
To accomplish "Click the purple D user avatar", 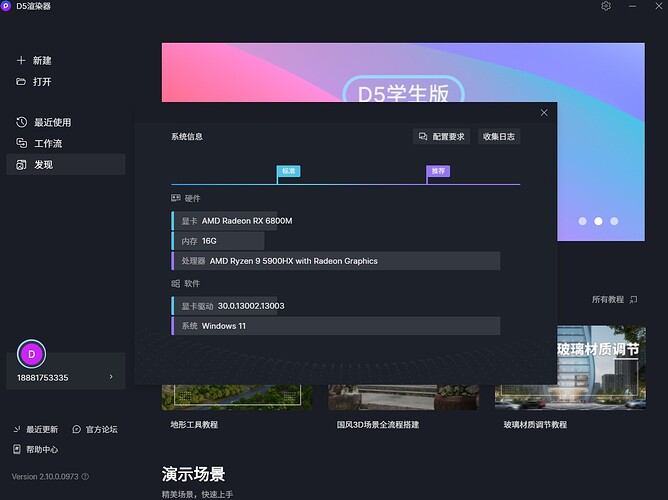I will coord(32,354).
